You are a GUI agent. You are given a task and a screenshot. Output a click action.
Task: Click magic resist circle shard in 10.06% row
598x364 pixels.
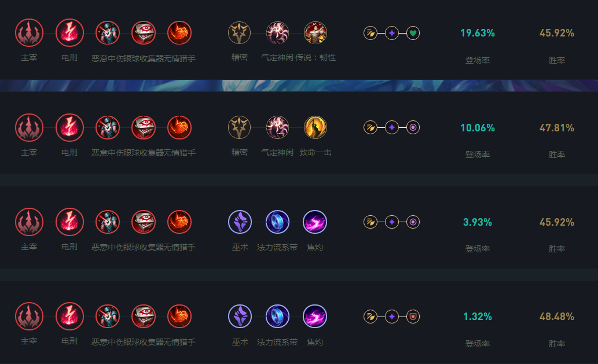tap(413, 127)
